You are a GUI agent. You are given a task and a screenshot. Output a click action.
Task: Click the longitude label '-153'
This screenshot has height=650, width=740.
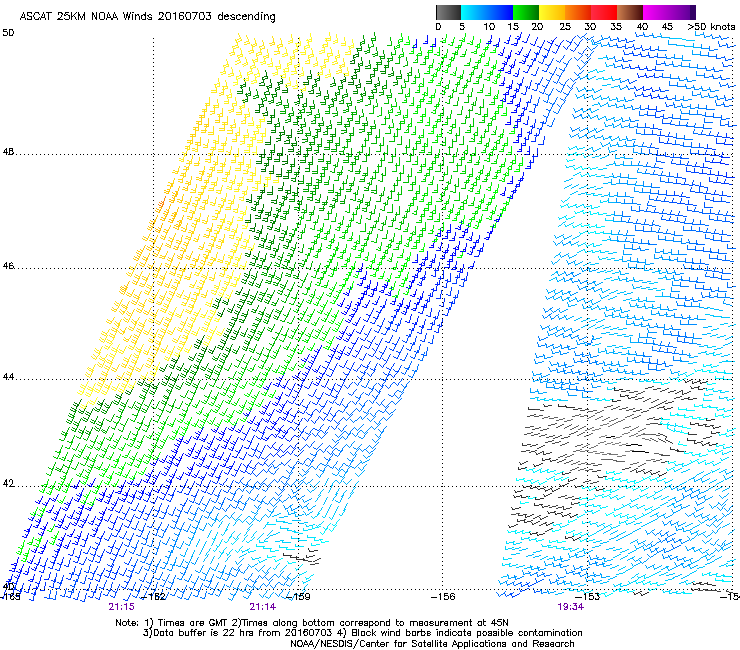pos(588,597)
